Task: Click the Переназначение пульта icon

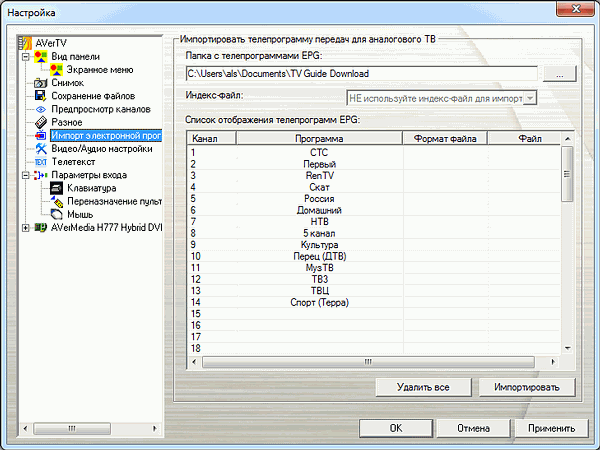Action: [57, 201]
